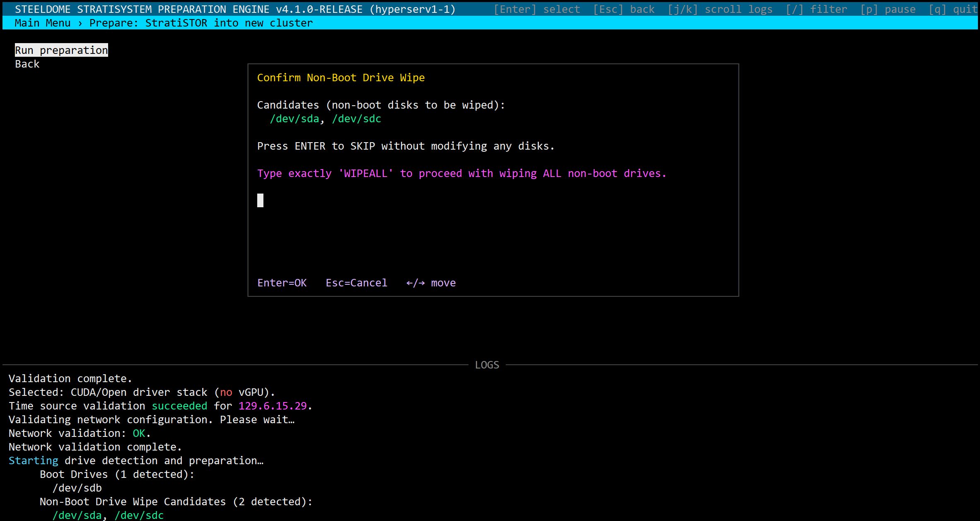The height and width of the screenshot is (521, 980).
Task: Select the Run preparation menu entry
Action: pyautogui.click(x=61, y=50)
